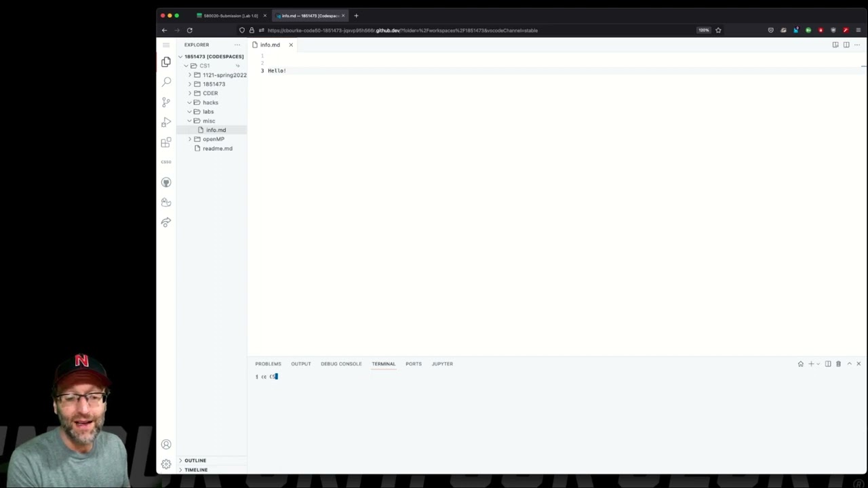Screen dimensions: 868x488
Task: Open Explorer views and more actions
Action: [x=237, y=45]
